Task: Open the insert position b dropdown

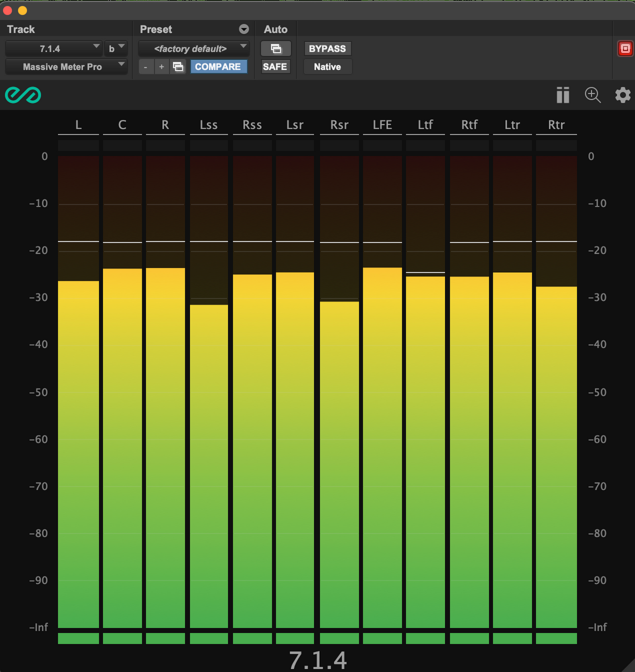Action: tap(116, 49)
